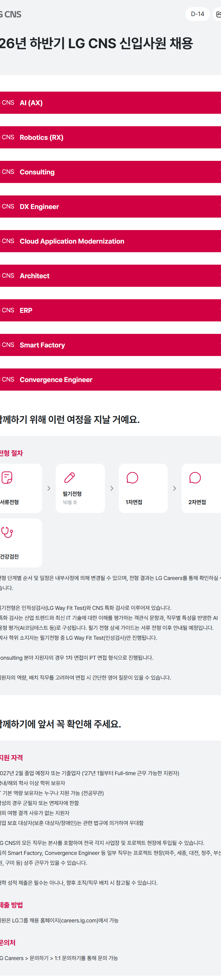Click the stethoscope icon on 건강검진 card
Image resolution: width=221 pixels, height=980 pixels.
pyautogui.click(x=7, y=532)
